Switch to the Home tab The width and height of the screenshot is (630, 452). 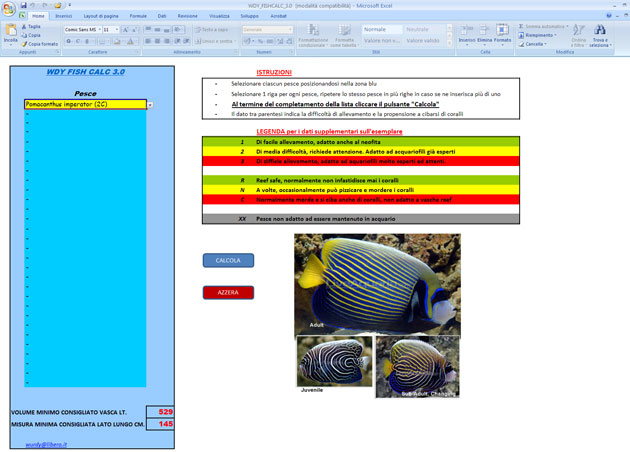[38, 16]
